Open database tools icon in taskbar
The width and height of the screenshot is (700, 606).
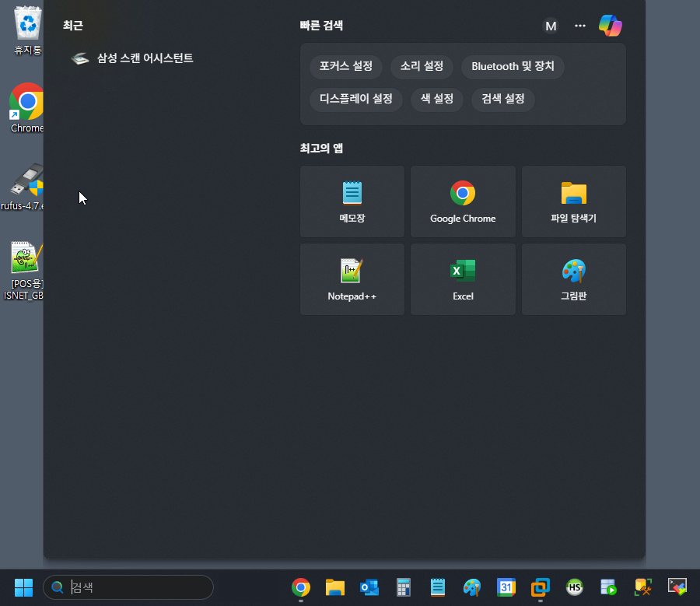coord(643,587)
